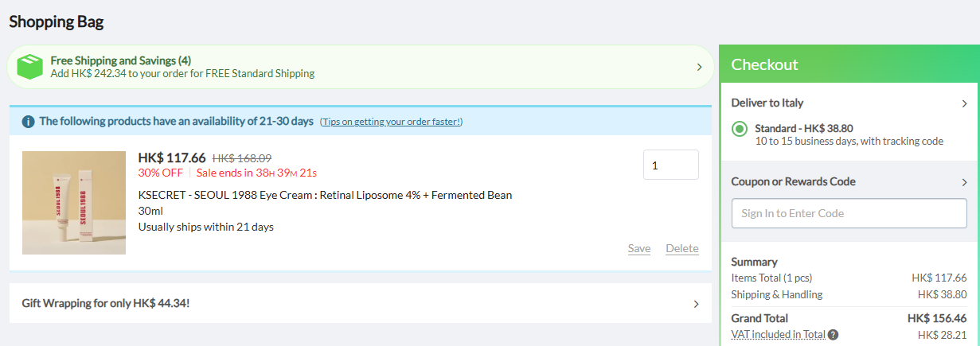Open the SEOUL 1988 Eye Cream thumbnail
Screen dimensions: 980x346
[x=74, y=203]
